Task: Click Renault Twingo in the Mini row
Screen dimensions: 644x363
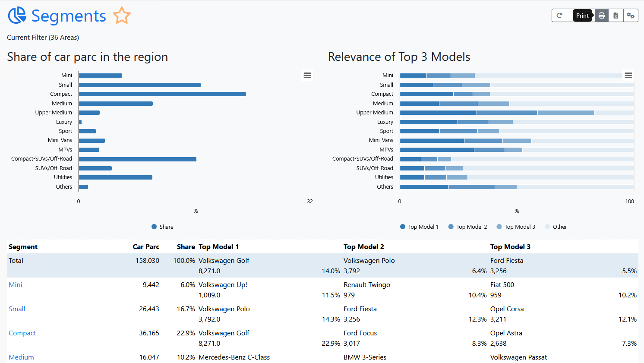Action: (x=367, y=285)
